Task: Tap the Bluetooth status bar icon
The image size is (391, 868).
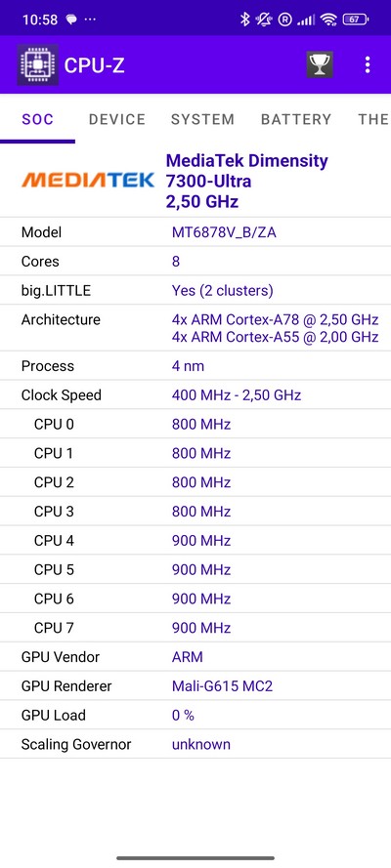Action: pyautogui.click(x=244, y=20)
